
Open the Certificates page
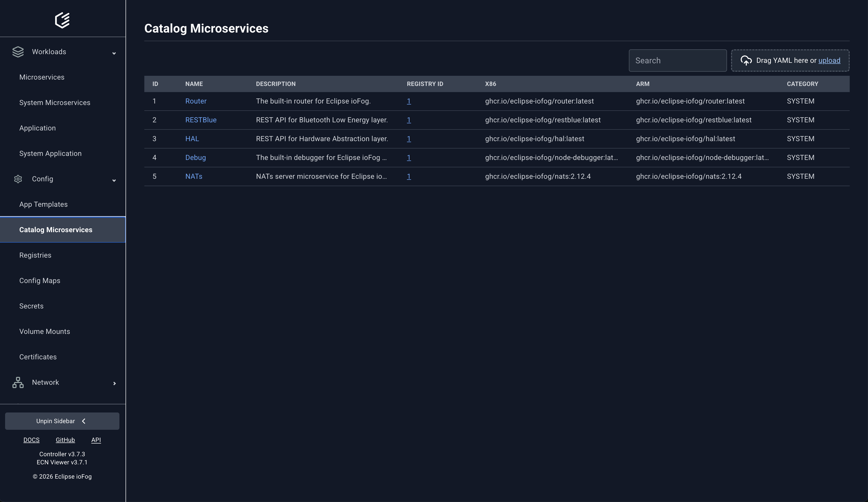point(38,357)
